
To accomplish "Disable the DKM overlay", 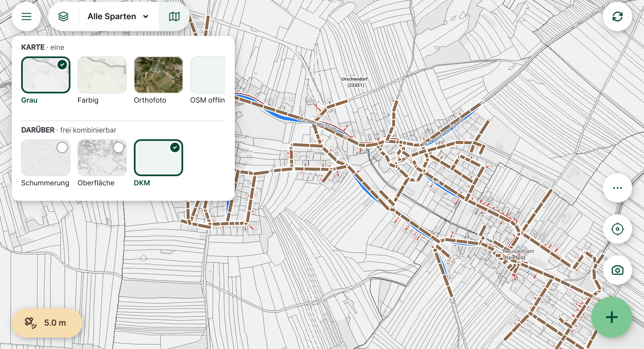I will click(158, 158).
